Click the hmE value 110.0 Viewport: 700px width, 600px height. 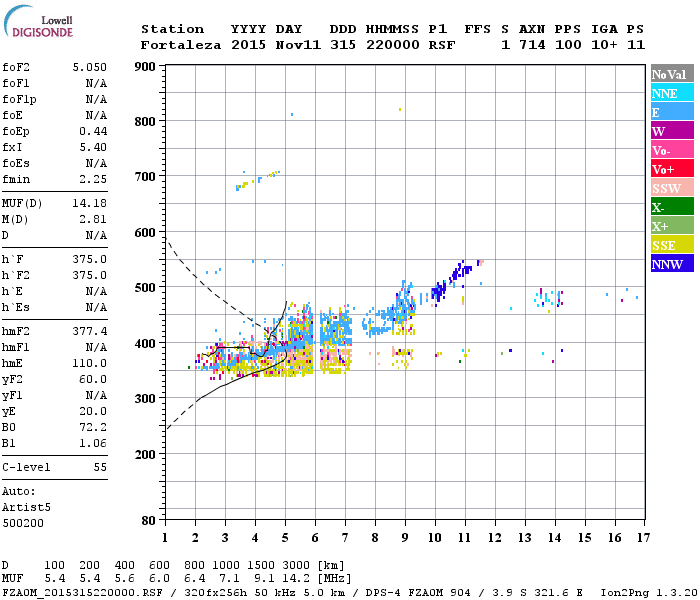90,363
